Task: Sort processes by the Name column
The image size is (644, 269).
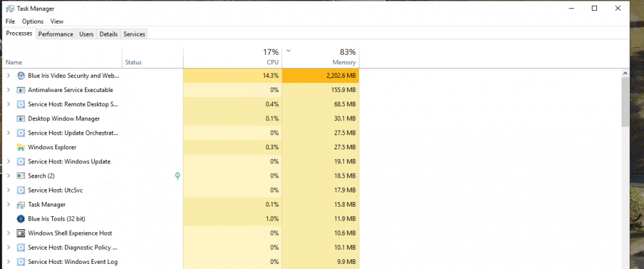Action: point(62,57)
